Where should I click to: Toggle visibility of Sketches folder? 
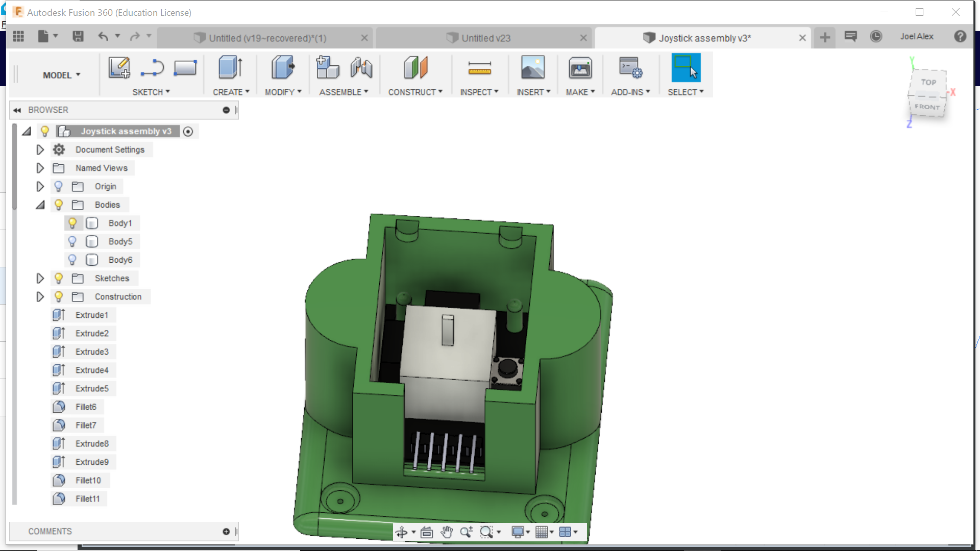coord(59,278)
